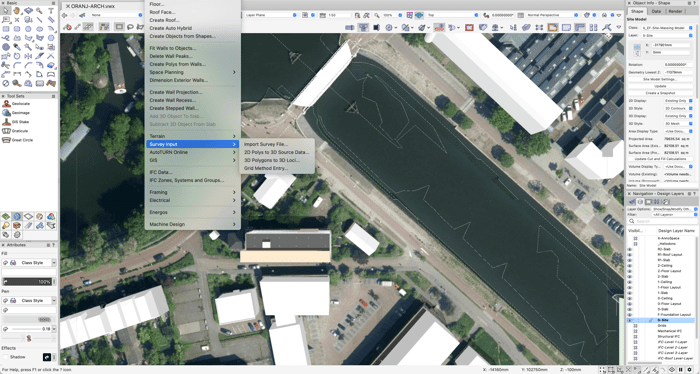Open the 2D Style dropdown showing 2D Contours
The image size is (700, 374).
[678, 108]
